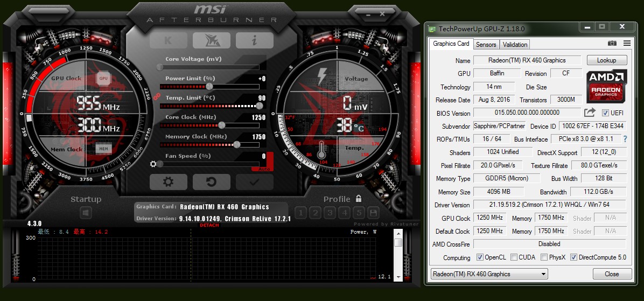The width and height of the screenshot is (644, 301).
Task: Click the GPU-Z title bar app icon
Action: pos(432,29)
